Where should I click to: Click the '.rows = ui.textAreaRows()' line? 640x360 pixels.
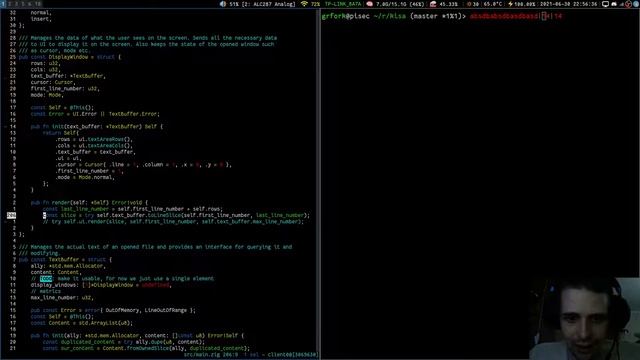click(94, 139)
